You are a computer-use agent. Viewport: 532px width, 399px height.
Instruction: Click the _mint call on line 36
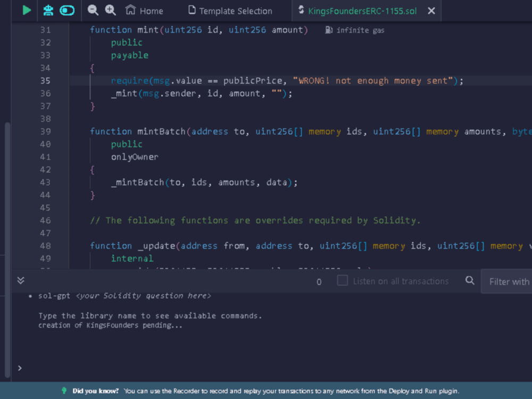[202, 94]
